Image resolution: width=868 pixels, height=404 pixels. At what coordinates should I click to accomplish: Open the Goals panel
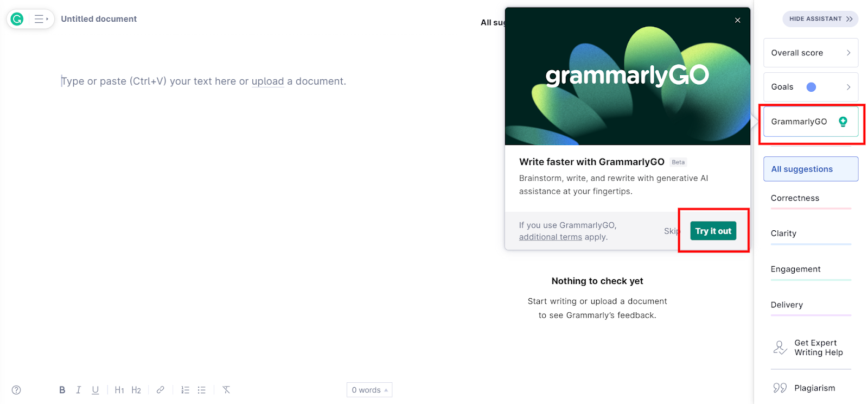click(x=810, y=87)
